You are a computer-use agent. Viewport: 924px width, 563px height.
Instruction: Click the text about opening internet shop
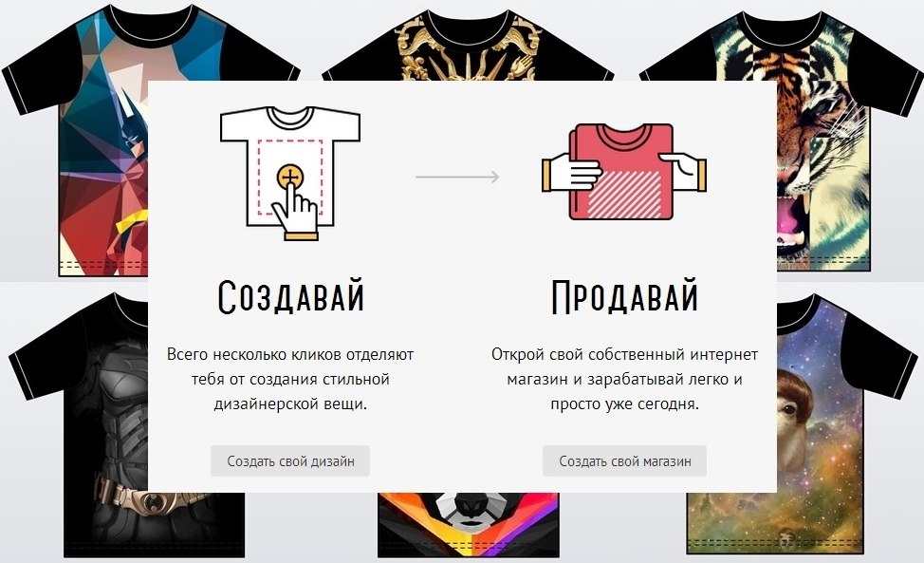pos(624,379)
